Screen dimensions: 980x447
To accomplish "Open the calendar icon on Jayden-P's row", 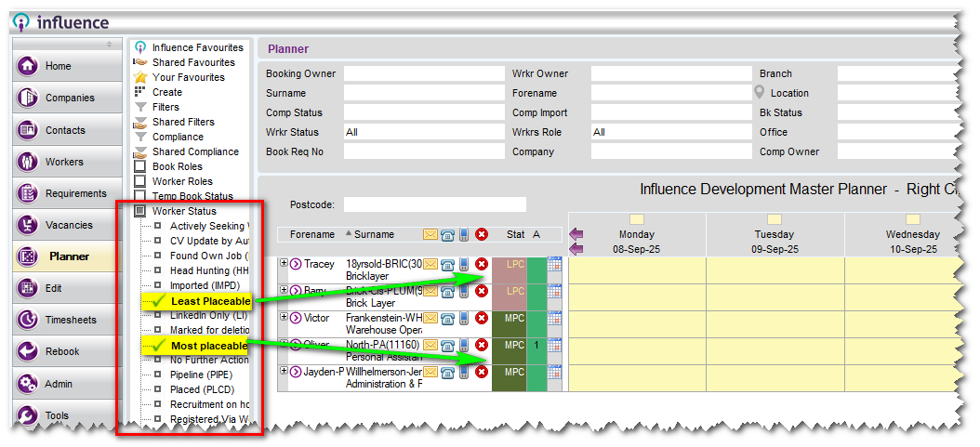I will pos(555,372).
